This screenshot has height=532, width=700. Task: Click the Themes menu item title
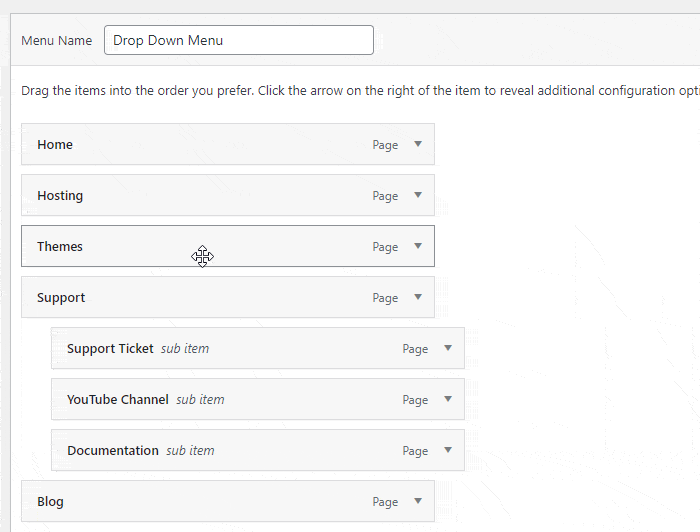coord(60,247)
